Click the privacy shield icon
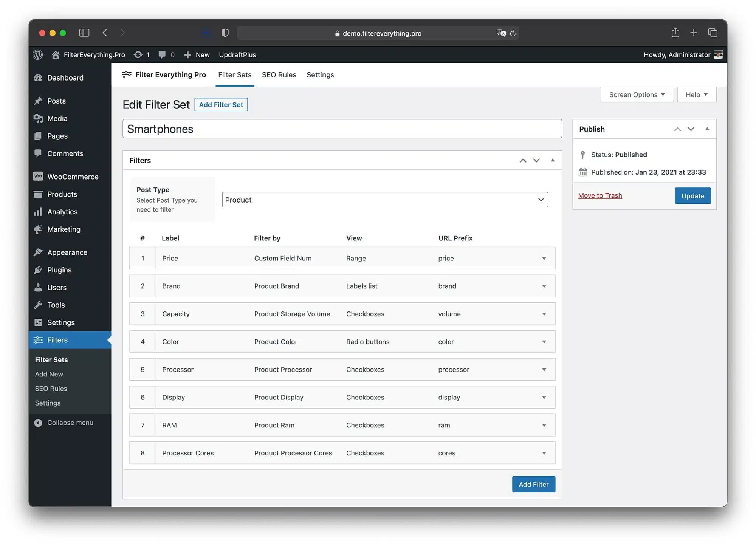Viewport: 756px width, 545px height. pyautogui.click(x=225, y=33)
